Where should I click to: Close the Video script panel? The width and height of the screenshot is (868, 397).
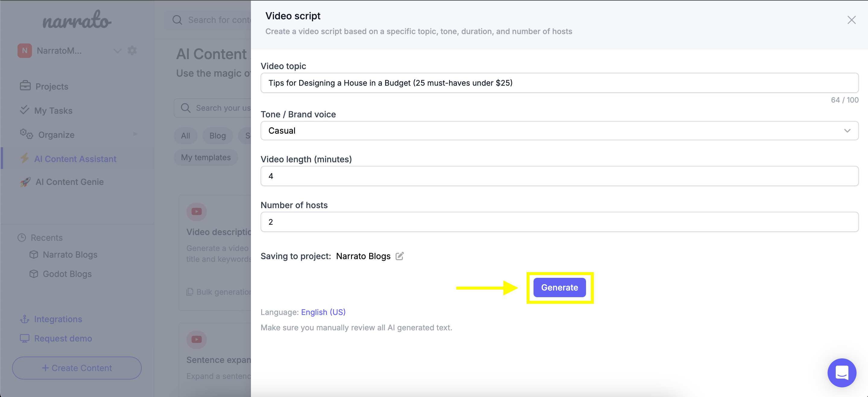[851, 20]
